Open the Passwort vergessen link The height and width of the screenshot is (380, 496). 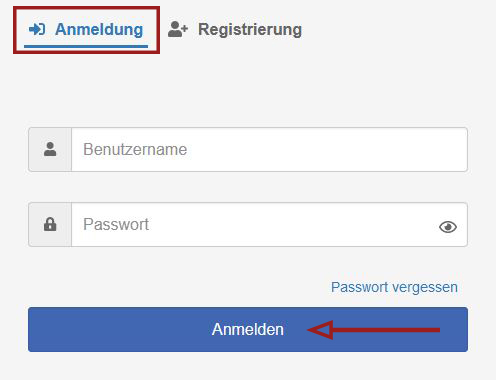[394, 287]
